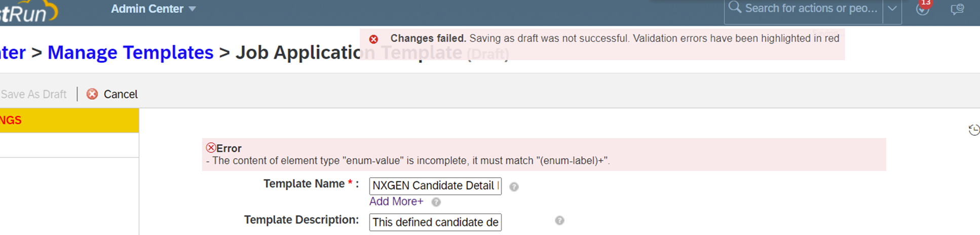Cancel the template edit

click(x=112, y=94)
